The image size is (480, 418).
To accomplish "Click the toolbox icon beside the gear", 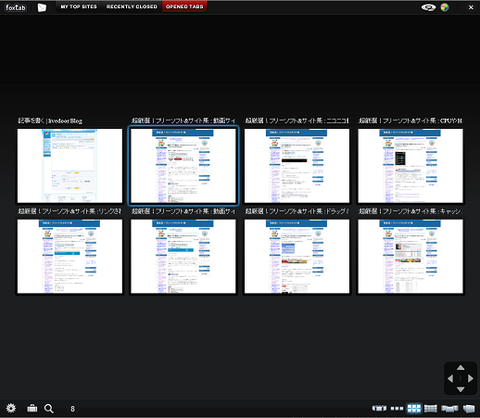I will click(x=32, y=408).
